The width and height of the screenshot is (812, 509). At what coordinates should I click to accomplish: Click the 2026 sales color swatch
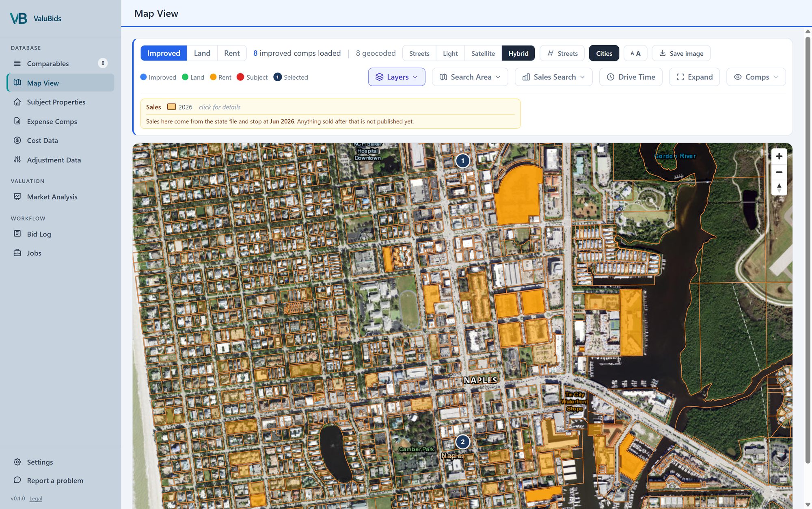[171, 107]
